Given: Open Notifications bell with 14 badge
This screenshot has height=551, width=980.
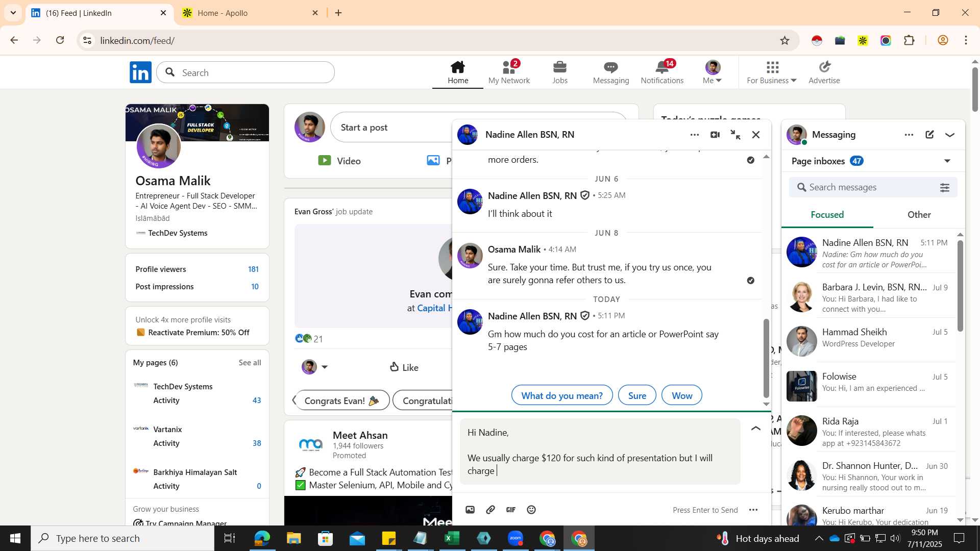Looking at the screenshot, I should click(x=662, y=72).
